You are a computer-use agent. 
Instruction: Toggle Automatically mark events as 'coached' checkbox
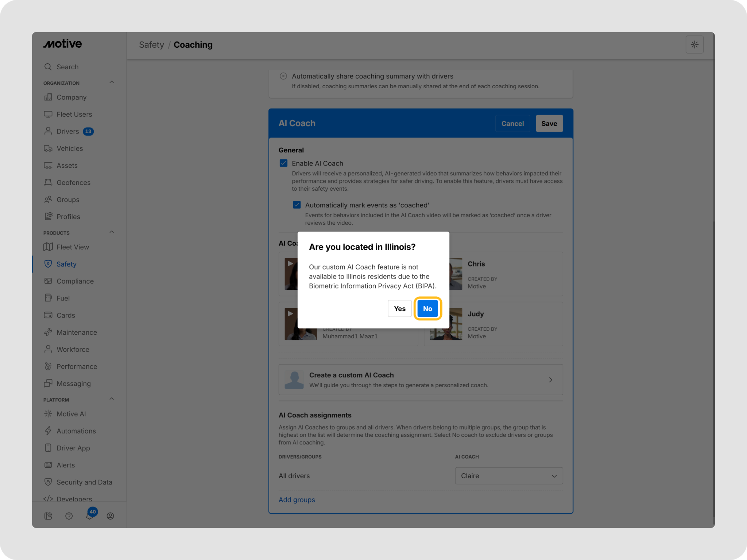click(x=297, y=205)
